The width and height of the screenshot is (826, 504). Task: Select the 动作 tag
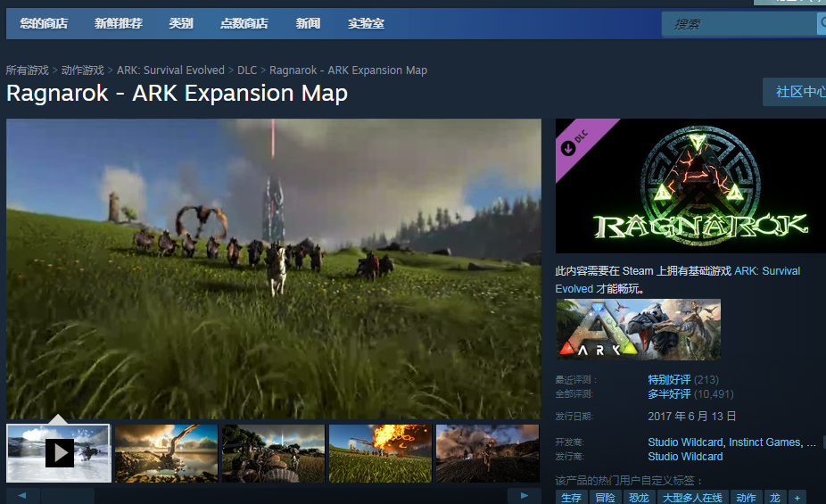coord(747,497)
